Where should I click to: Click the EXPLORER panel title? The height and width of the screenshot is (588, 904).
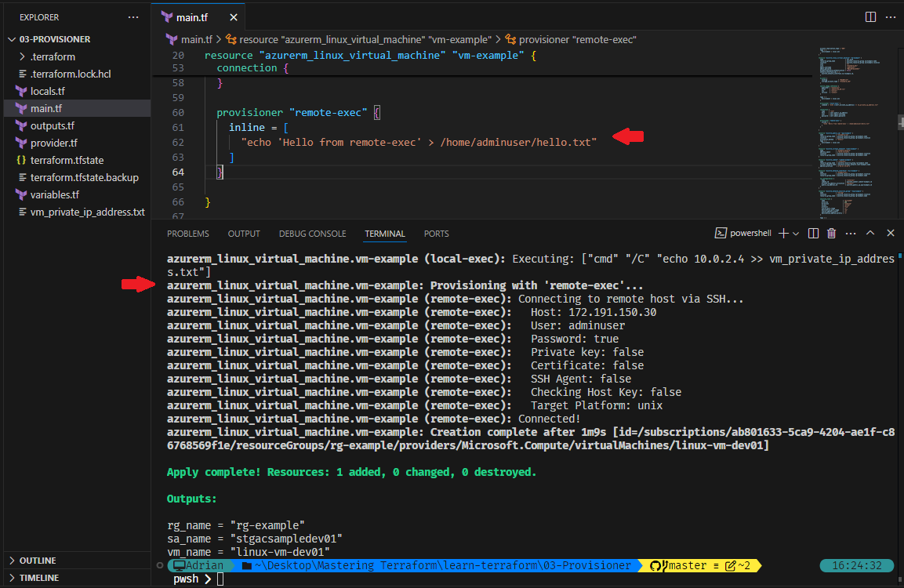[x=39, y=17]
